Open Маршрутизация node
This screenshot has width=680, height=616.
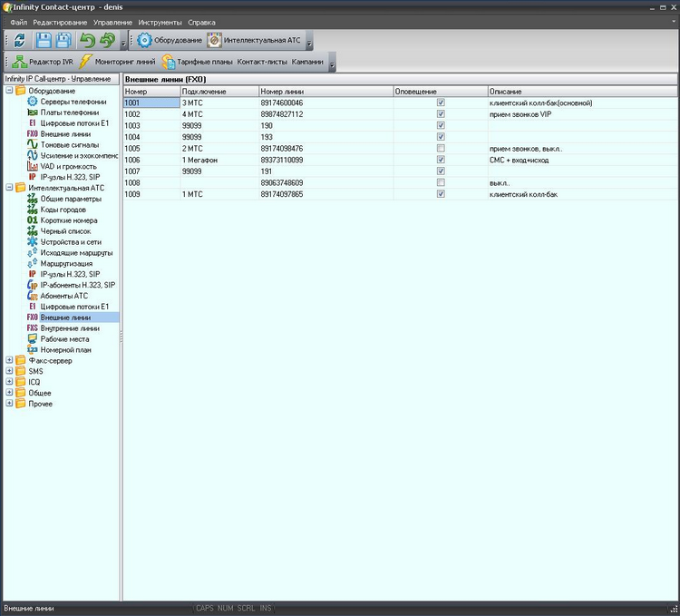click(x=66, y=263)
